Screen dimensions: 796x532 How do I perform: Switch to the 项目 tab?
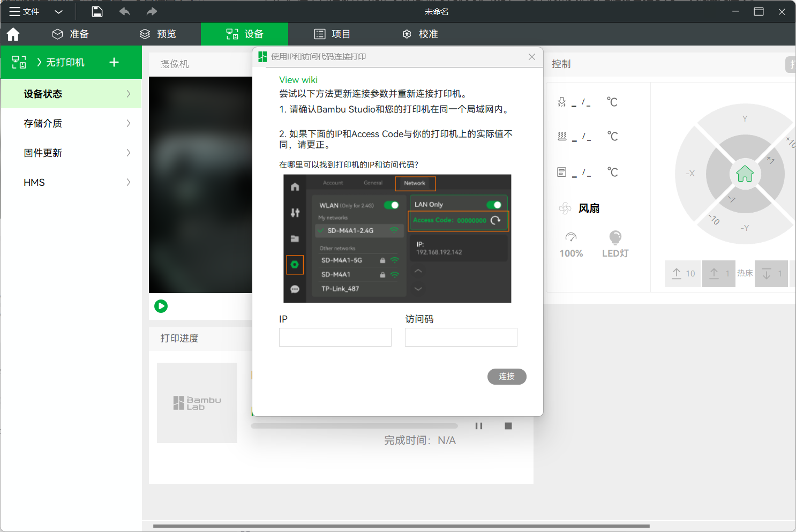click(x=332, y=34)
